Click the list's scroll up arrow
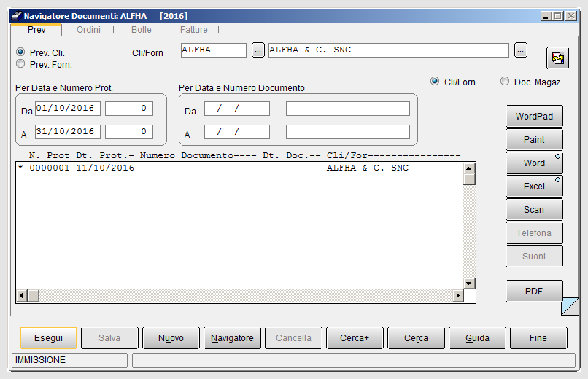Viewport: 588px width, 379px height. tap(469, 168)
